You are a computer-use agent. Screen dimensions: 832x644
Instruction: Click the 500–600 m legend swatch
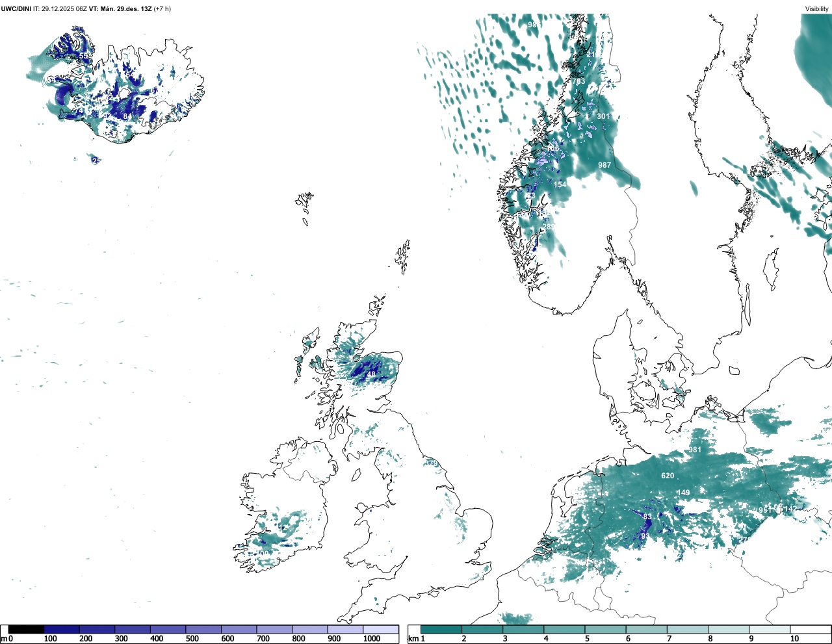[203, 629]
